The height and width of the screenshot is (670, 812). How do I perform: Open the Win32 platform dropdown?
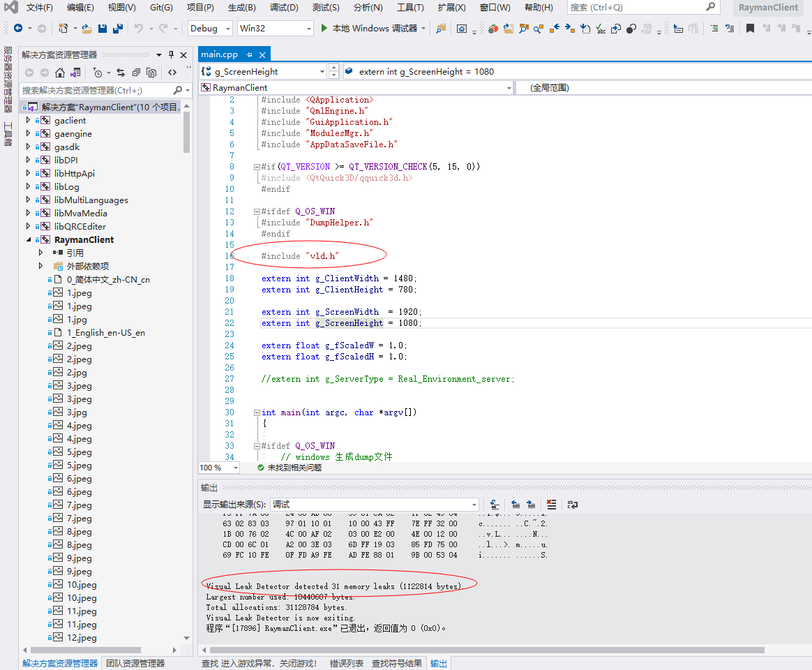pos(309,29)
